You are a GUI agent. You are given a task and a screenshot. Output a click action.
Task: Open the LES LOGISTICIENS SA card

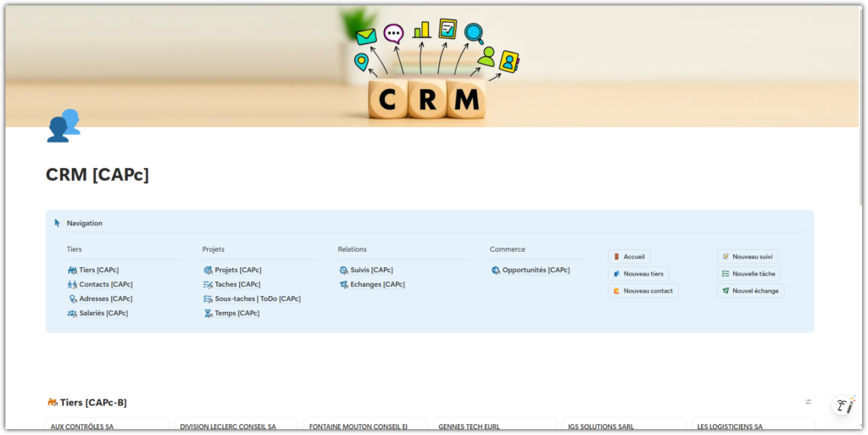pos(754,424)
